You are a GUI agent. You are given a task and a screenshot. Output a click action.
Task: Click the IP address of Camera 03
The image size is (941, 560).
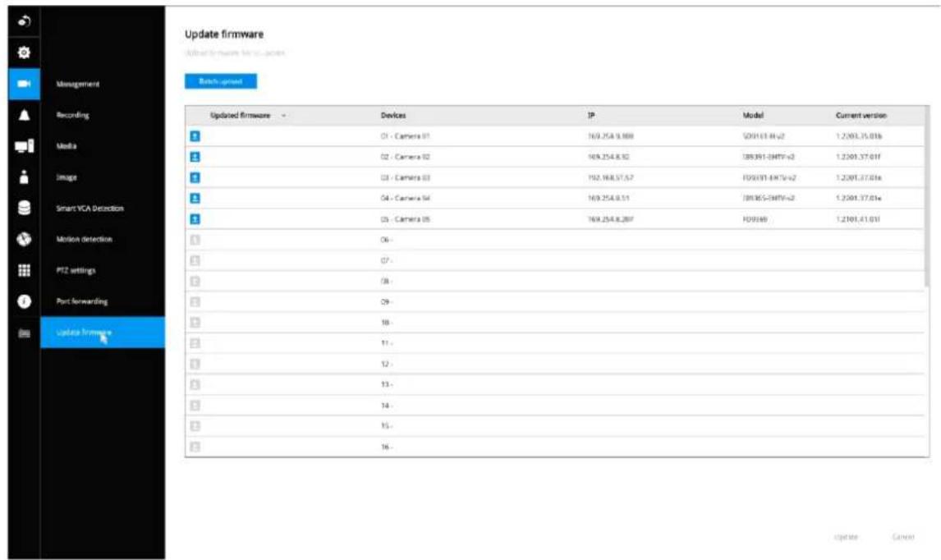[x=610, y=177]
